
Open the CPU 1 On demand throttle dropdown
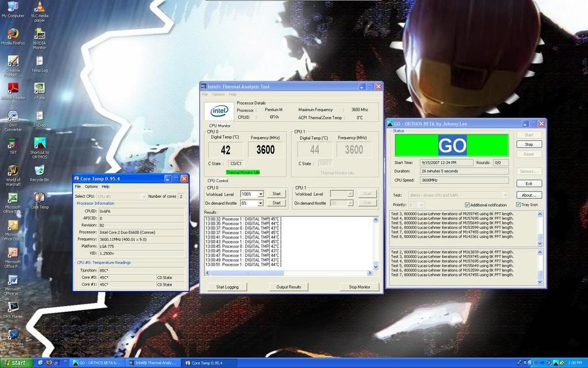tap(350, 203)
